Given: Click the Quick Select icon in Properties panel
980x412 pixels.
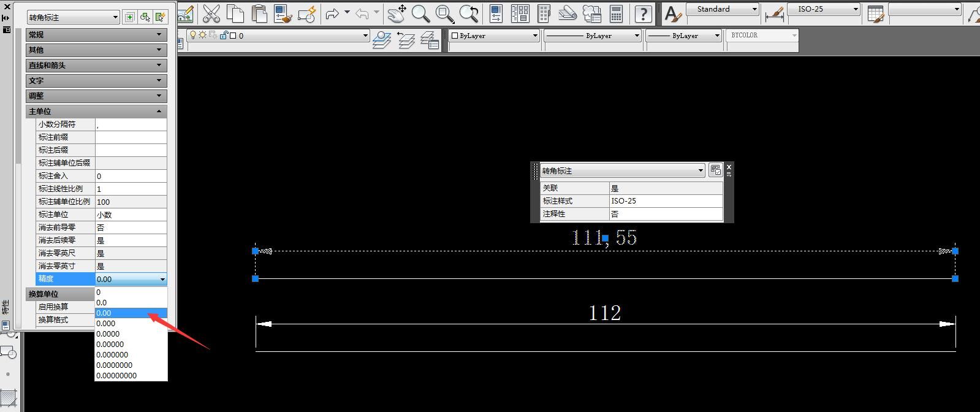Looking at the screenshot, I should click(160, 17).
